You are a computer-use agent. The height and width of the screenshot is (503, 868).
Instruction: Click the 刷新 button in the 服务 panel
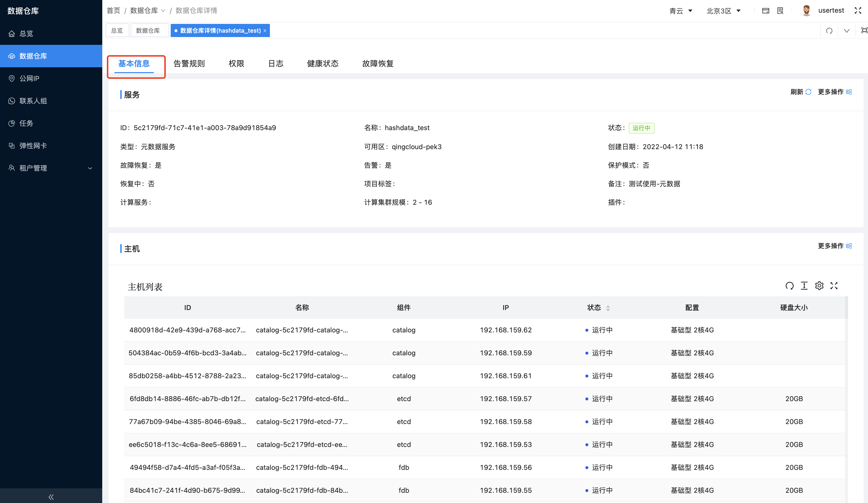coord(801,92)
